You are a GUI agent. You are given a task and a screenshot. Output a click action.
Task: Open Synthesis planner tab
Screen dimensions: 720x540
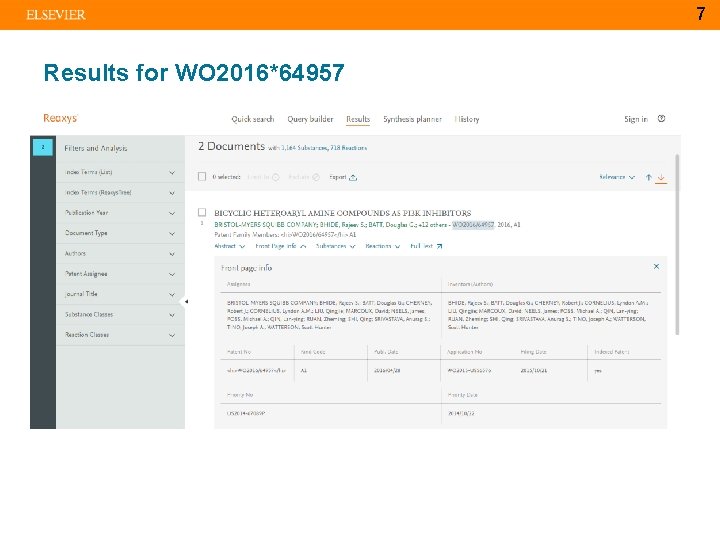coord(412,119)
